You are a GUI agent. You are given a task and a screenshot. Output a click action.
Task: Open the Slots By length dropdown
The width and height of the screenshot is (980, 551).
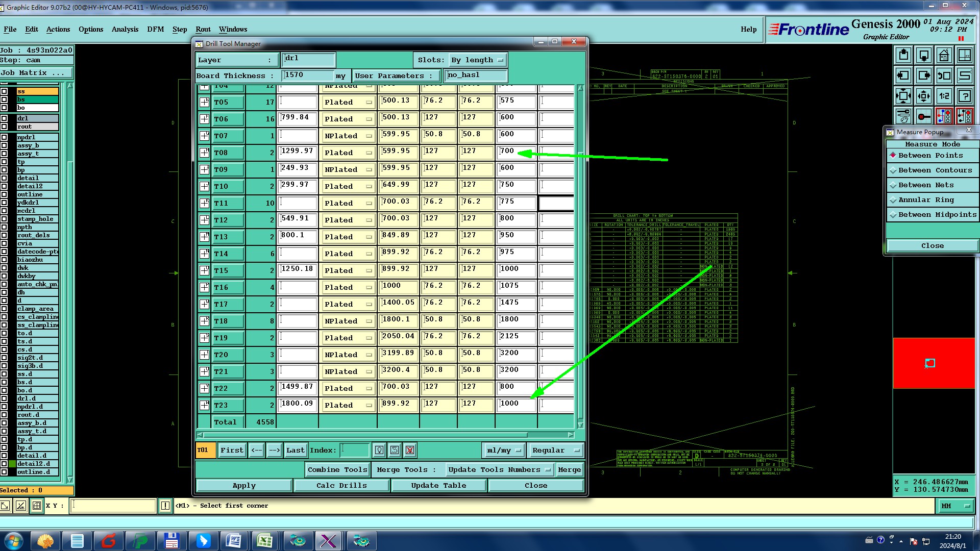[478, 60]
